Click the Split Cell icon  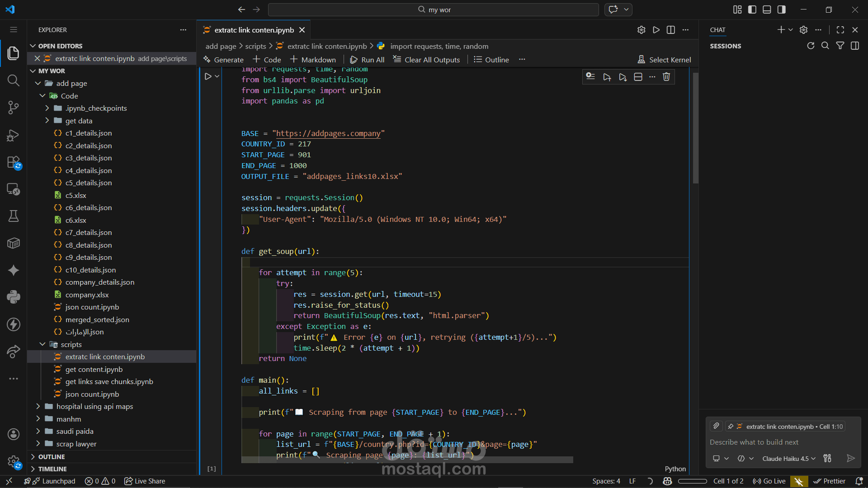click(638, 77)
